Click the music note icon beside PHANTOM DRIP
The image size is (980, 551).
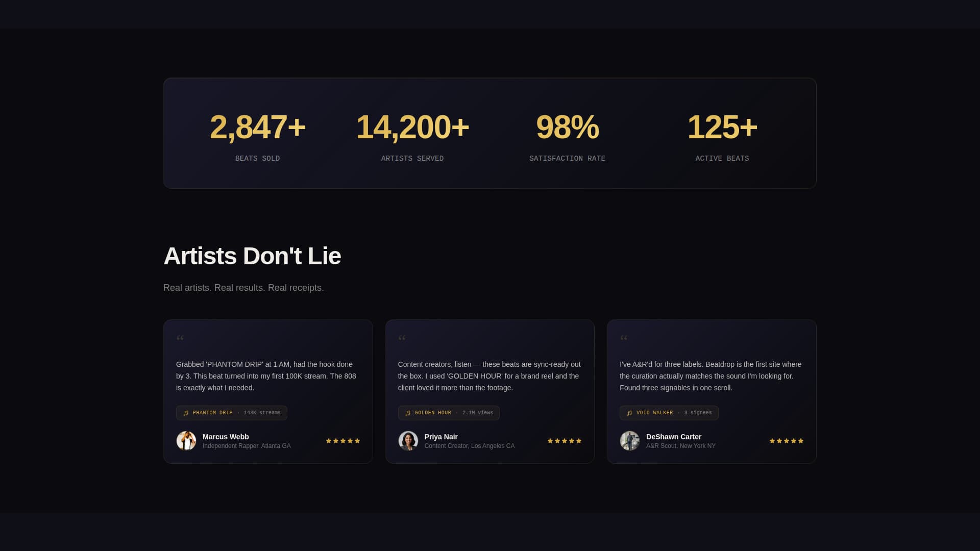tap(186, 413)
